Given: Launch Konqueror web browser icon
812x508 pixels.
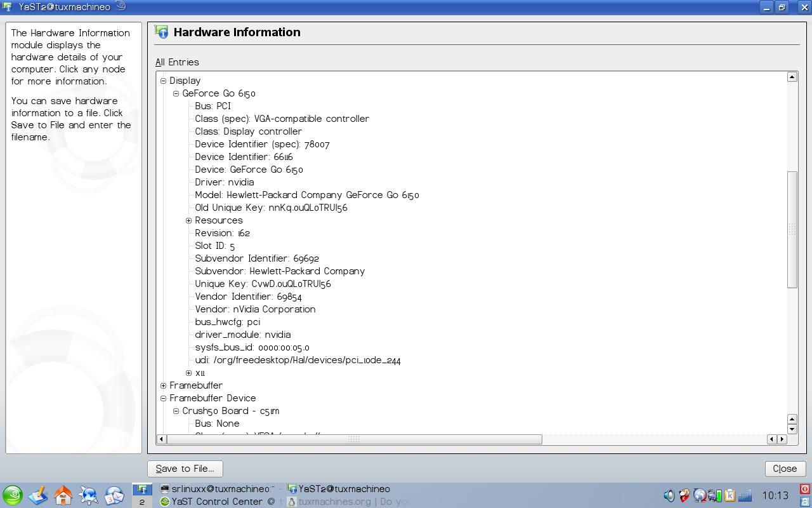Looking at the screenshot, I should point(89,495).
